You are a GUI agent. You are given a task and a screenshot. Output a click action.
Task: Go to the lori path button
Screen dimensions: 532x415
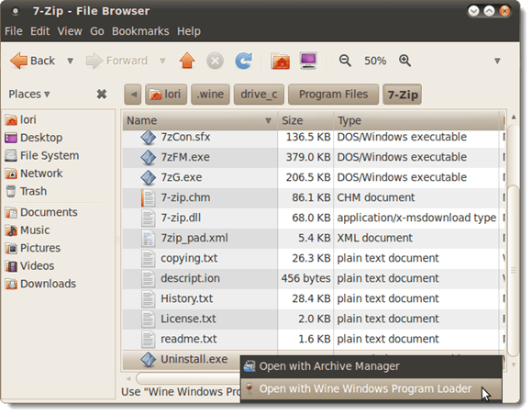(x=166, y=94)
